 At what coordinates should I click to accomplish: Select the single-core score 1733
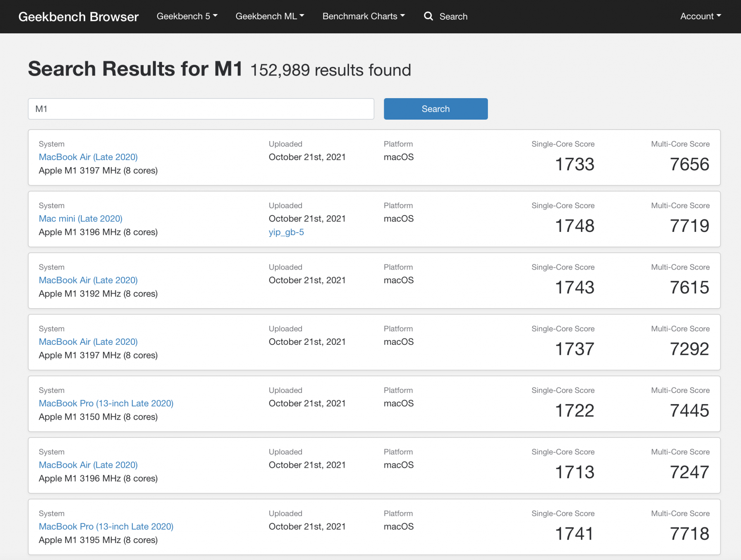click(575, 164)
